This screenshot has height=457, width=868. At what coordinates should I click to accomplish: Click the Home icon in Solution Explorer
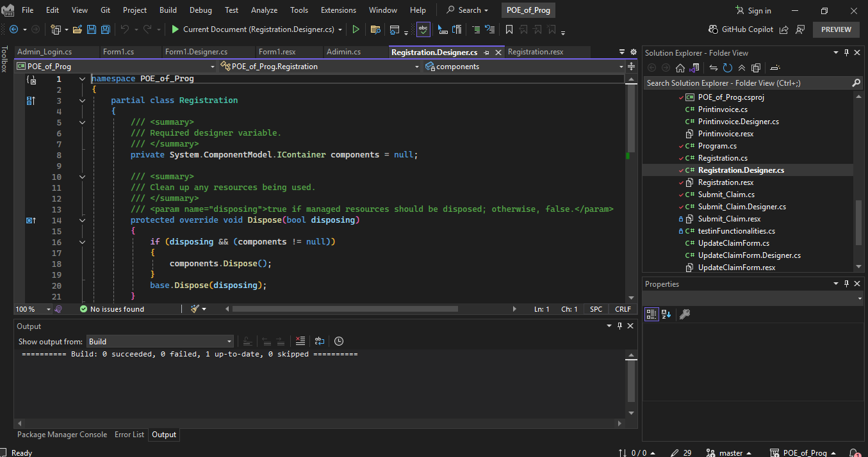[680, 68]
